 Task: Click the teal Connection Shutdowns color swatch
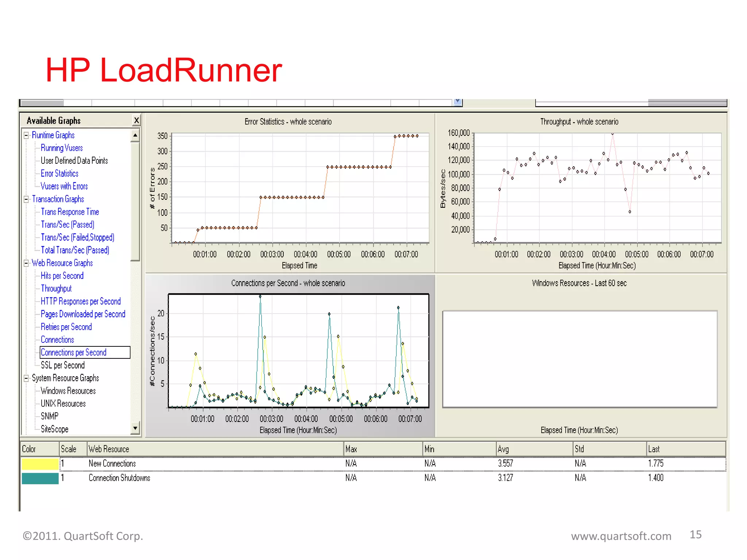point(40,478)
